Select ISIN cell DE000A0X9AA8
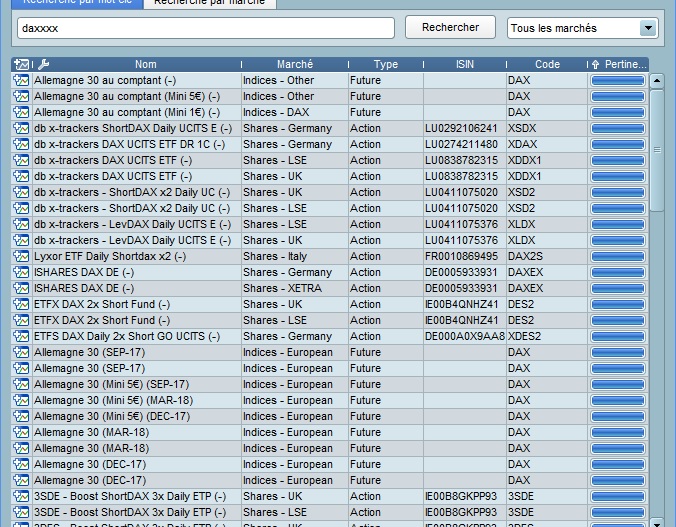The image size is (676, 527). click(x=464, y=336)
